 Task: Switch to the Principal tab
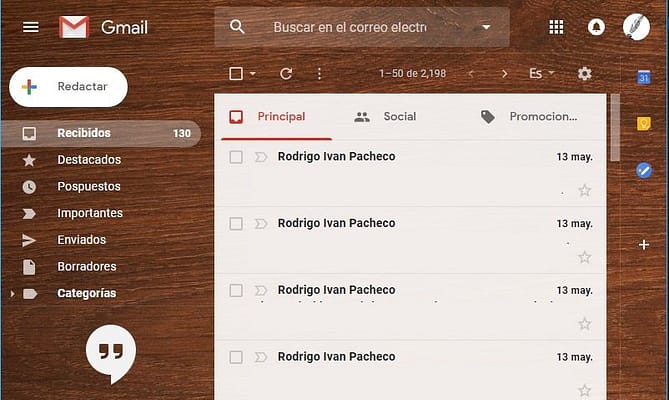276,117
